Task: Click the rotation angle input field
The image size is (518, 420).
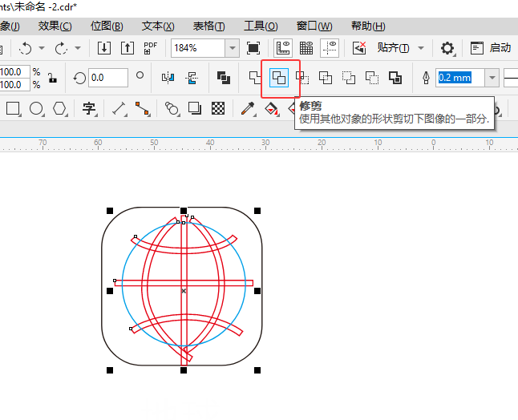Action: pyautogui.click(x=108, y=78)
